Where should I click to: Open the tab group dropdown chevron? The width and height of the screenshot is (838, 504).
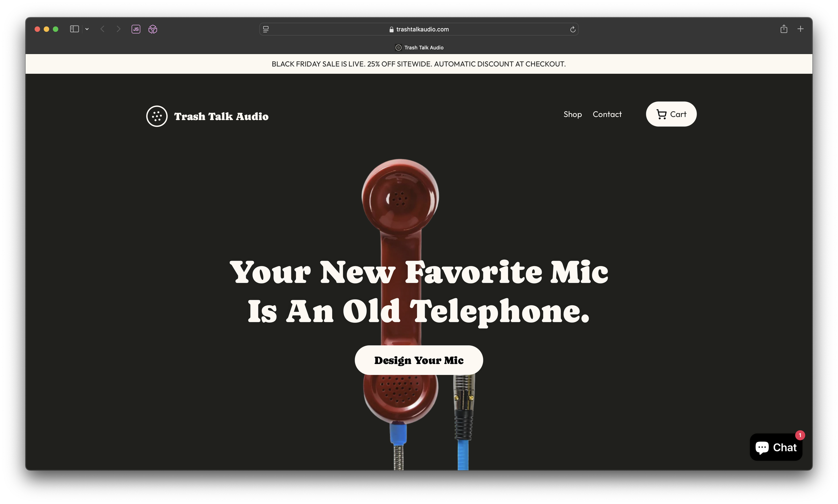(87, 29)
